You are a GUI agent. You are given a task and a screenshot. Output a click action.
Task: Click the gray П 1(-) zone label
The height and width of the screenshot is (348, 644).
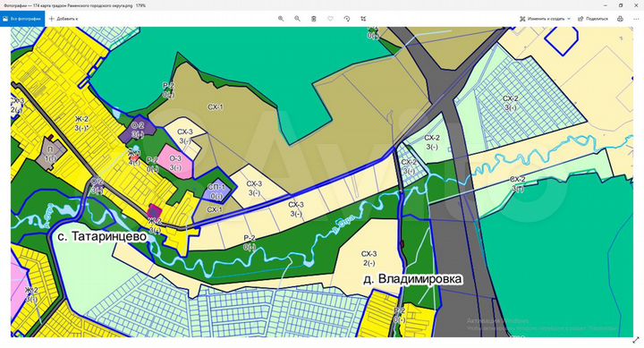tap(50, 154)
